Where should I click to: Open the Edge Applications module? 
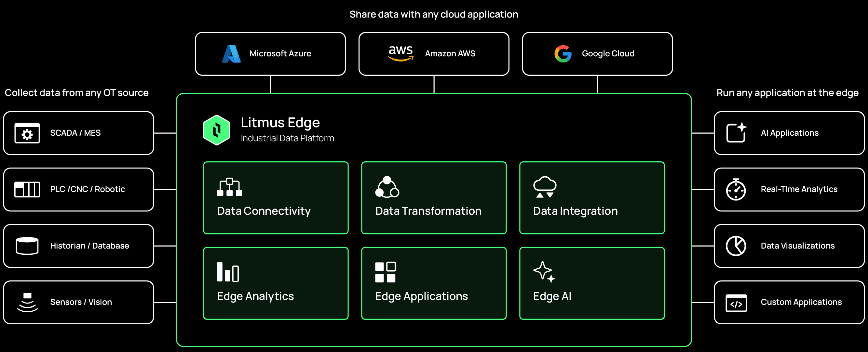pos(434,283)
